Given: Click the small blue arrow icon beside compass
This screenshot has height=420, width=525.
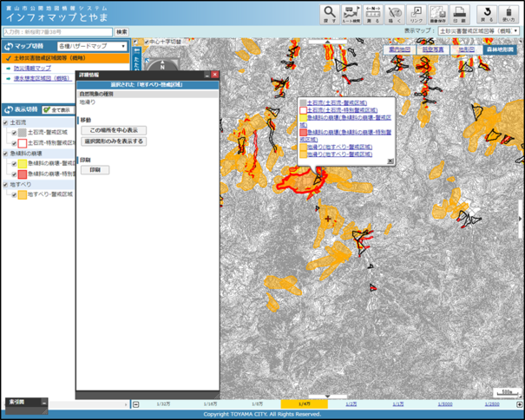Looking at the screenshot, I should [x=147, y=60].
